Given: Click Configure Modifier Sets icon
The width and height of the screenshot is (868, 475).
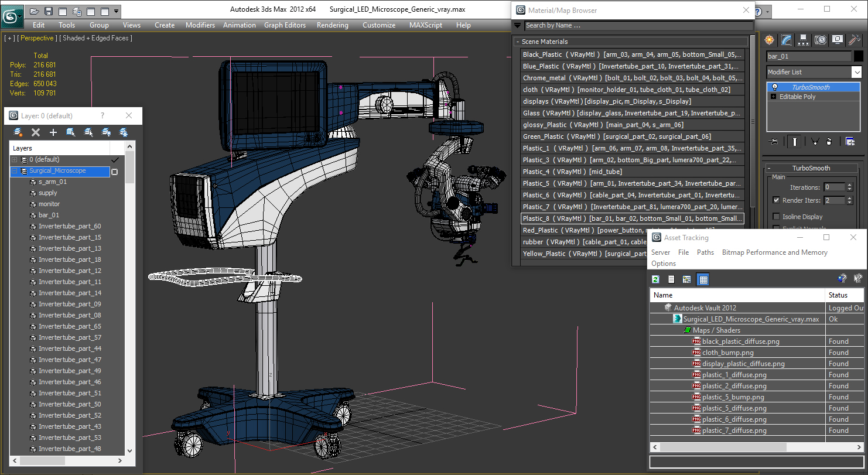Looking at the screenshot, I should pos(850,142).
